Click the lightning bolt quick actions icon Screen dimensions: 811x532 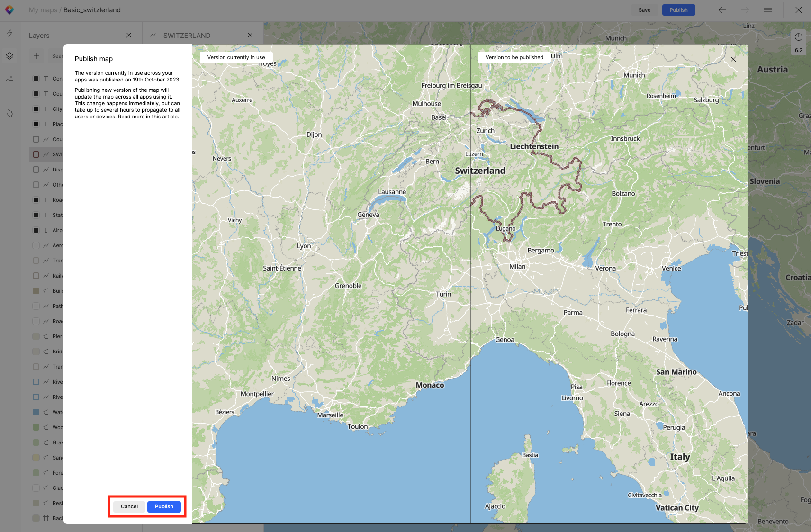(x=9, y=33)
